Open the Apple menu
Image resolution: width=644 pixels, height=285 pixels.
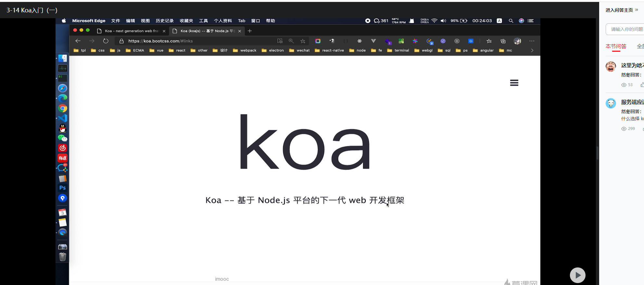pos(64,20)
